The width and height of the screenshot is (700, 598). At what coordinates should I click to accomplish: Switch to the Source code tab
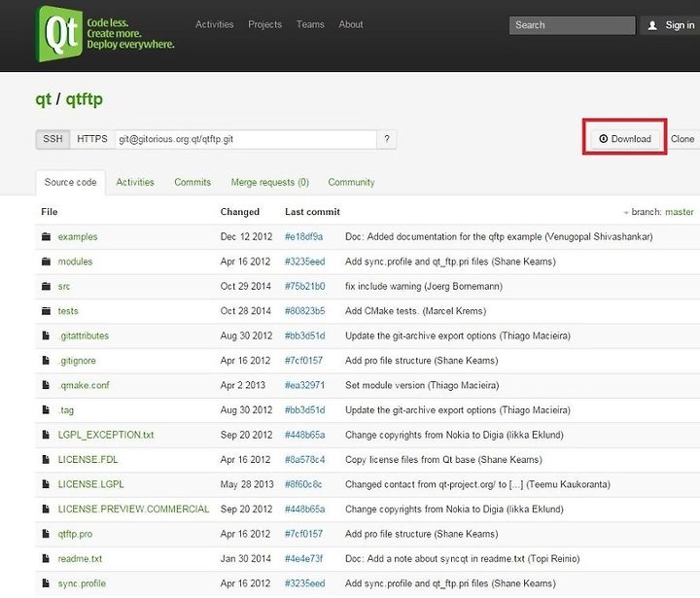(71, 182)
